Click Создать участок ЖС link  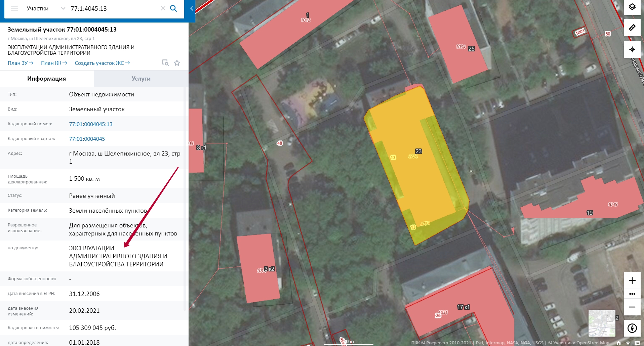[102, 63]
